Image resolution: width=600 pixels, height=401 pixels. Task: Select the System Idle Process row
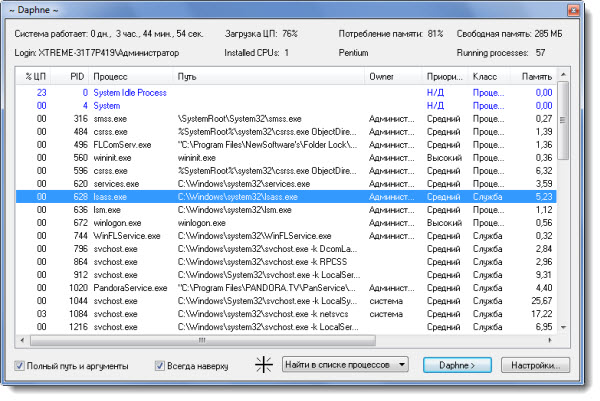point(129,92)
